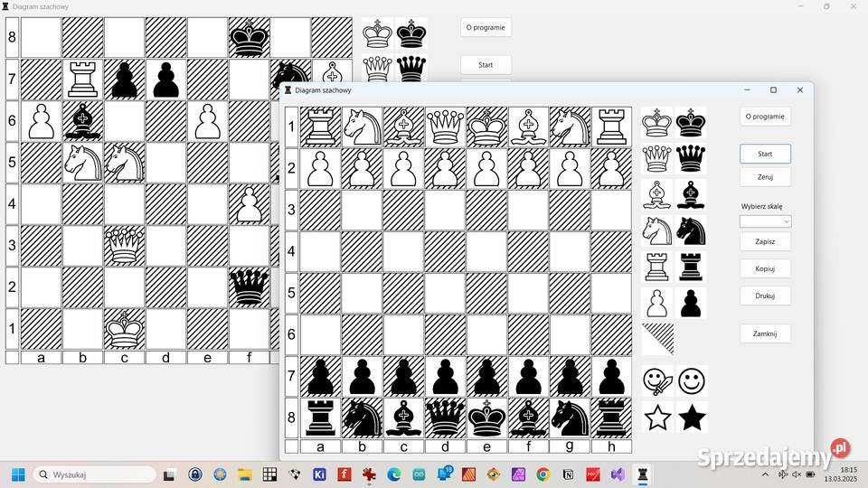
Task: Pick black rook from front window palette
Action: coord(691,267)
